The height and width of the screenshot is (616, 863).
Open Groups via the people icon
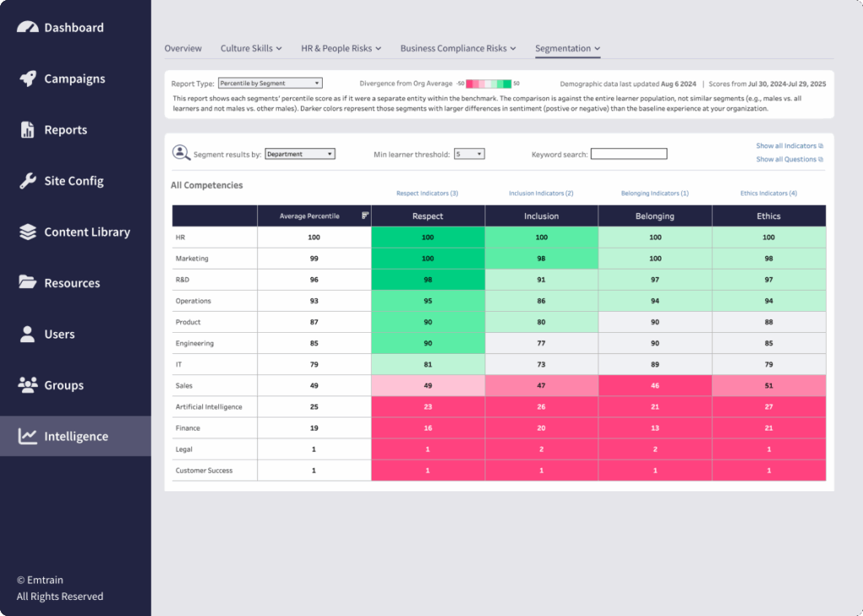coord(28,385)
